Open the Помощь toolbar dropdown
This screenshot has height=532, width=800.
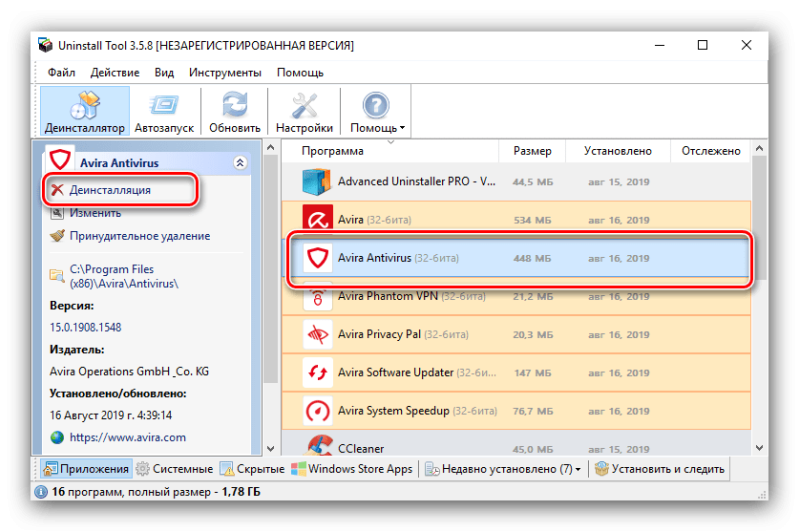[377, 112]
